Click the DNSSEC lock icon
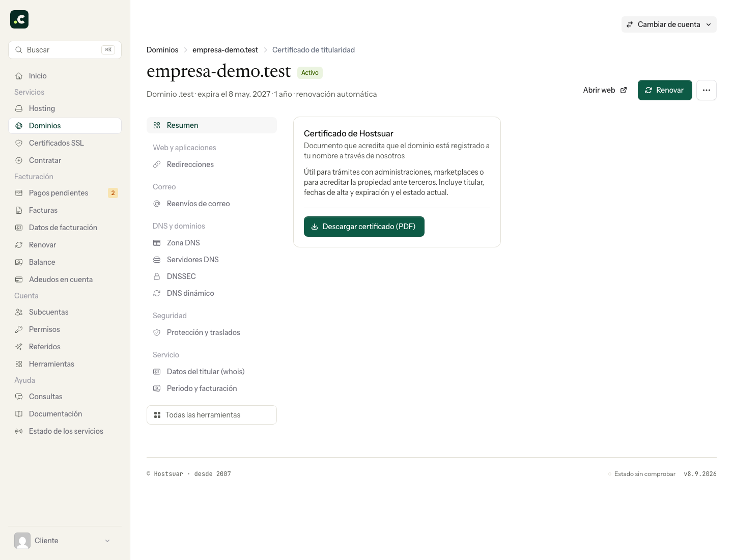 tap(157, 276)
